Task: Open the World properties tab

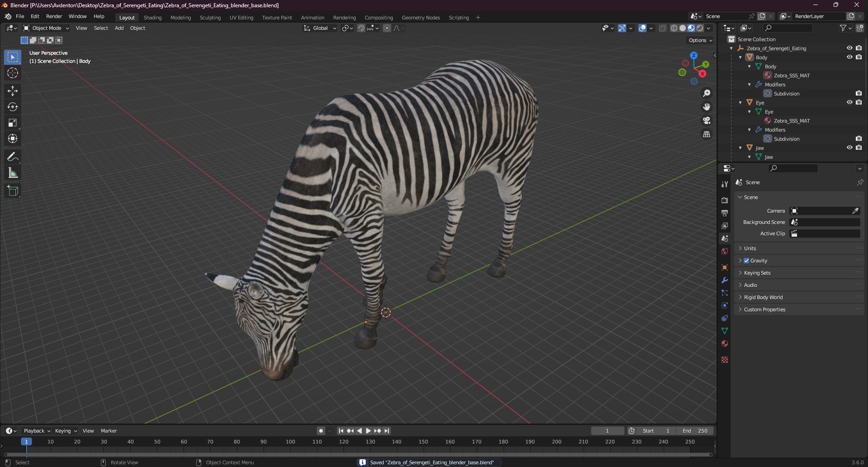Action: point(725,251)
